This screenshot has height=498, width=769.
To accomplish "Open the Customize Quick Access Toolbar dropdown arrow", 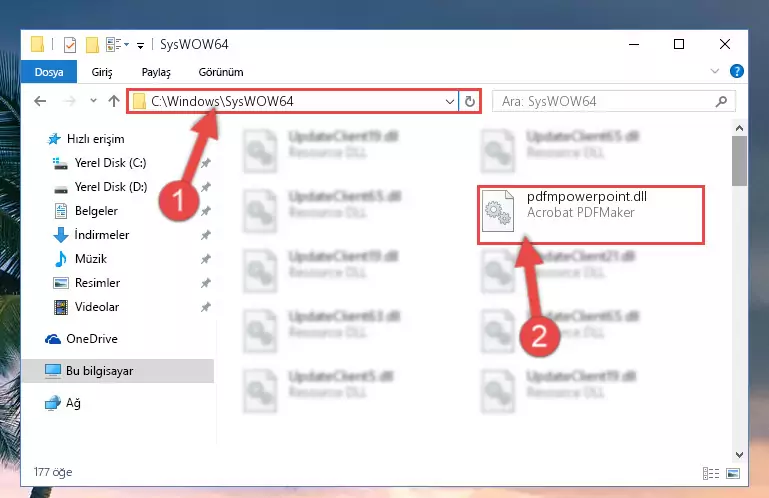I will [x=140, y=46].
